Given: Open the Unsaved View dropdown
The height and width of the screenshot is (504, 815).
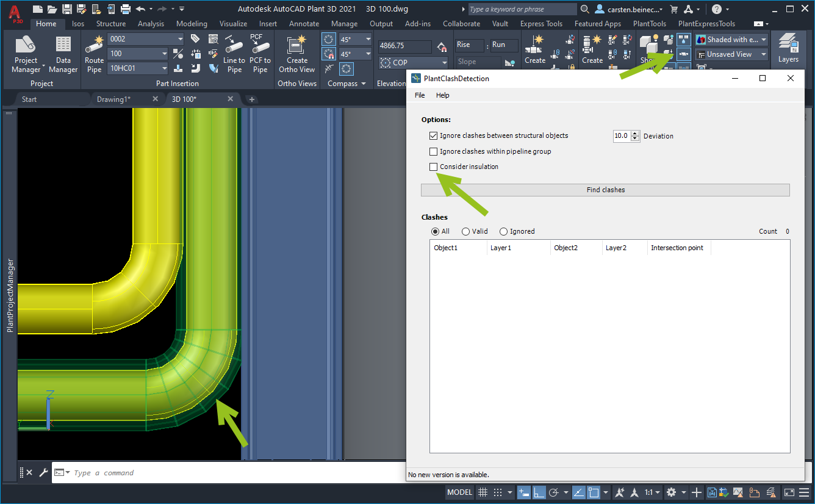Looking at the screenshot, I should pyautogui.click(x=763, y=54).
